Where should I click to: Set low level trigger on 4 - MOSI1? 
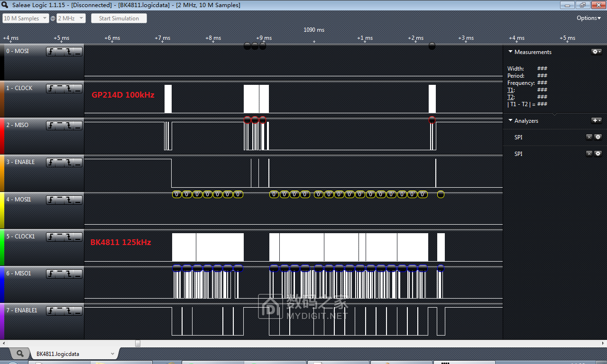(78, 200)
